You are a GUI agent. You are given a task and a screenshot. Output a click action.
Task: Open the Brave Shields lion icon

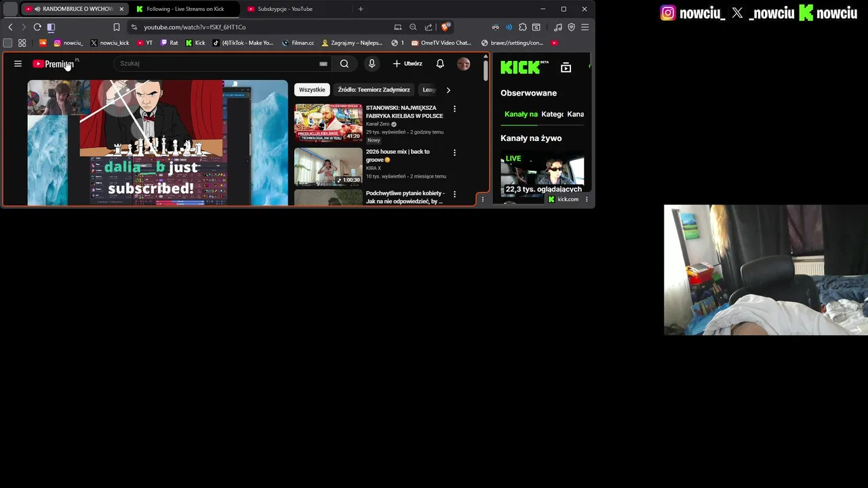(x=445, y=27)
